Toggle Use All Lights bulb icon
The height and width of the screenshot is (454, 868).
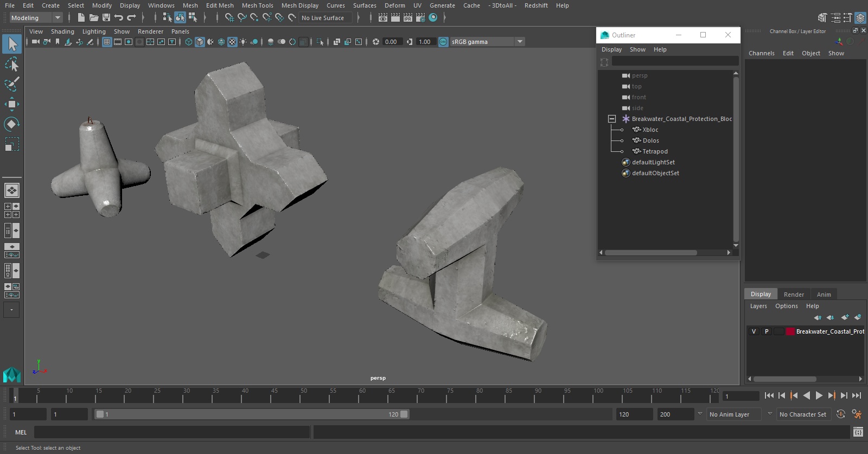click(243, 42)
